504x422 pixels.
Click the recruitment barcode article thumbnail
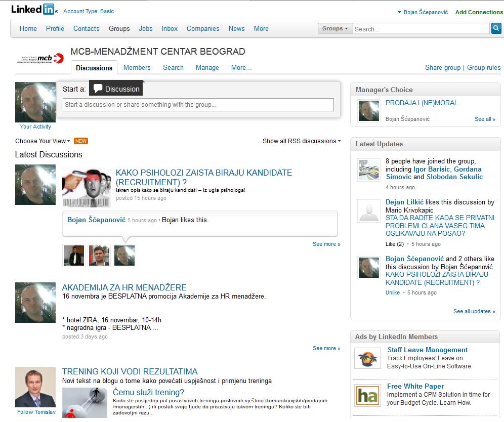pyautogui.click(x=86, y=188)
